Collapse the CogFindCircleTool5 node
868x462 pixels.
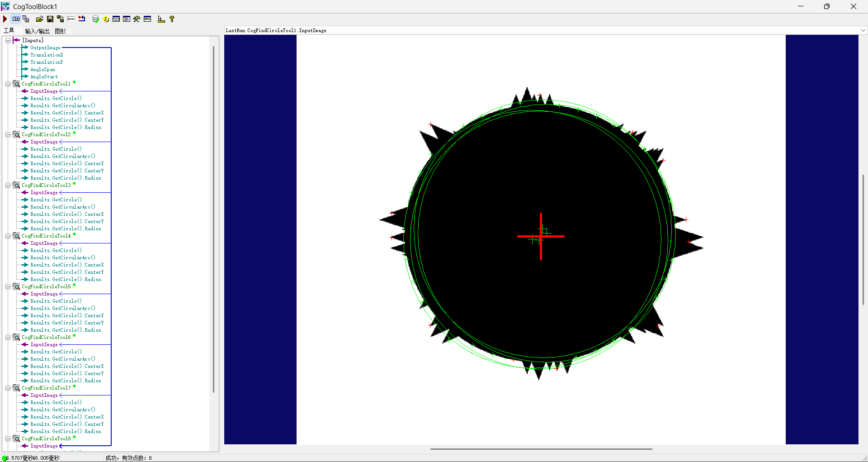(8, 286)
